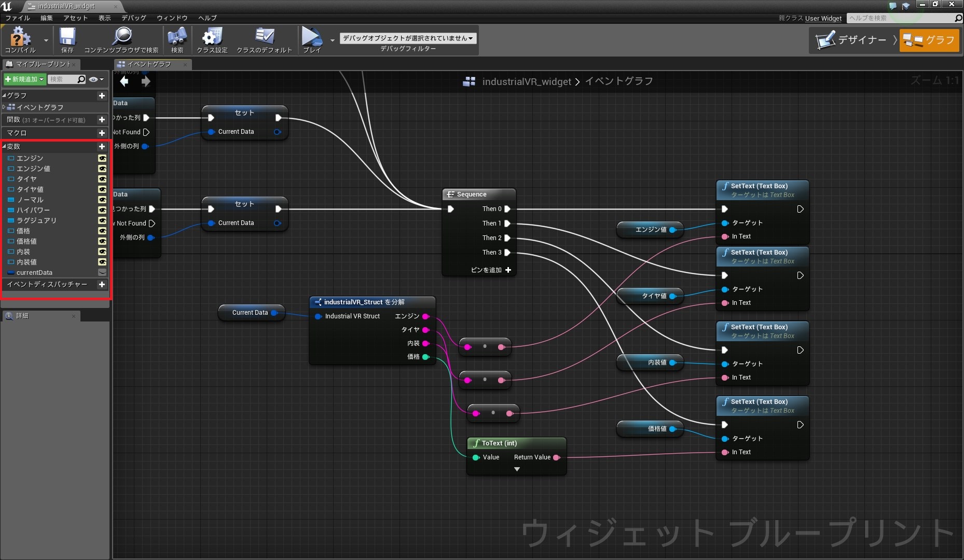Start Play in the toolbar

coord(312,40)
